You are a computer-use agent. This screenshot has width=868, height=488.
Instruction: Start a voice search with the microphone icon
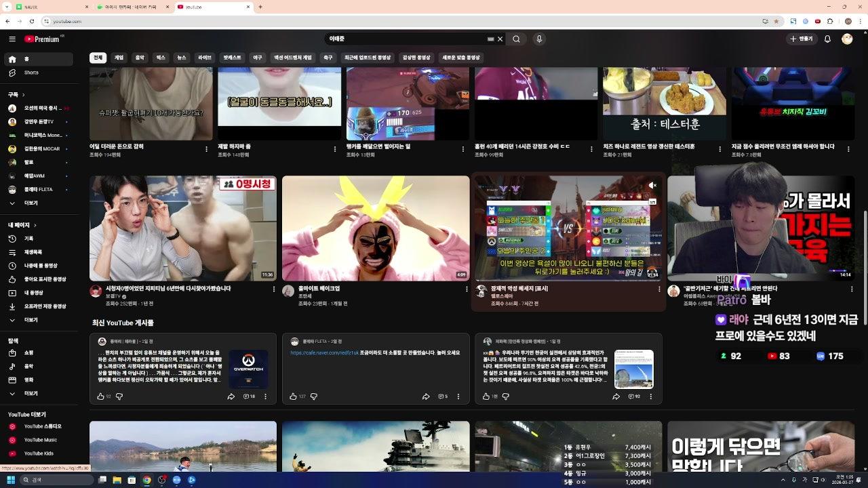coord(538,39)
